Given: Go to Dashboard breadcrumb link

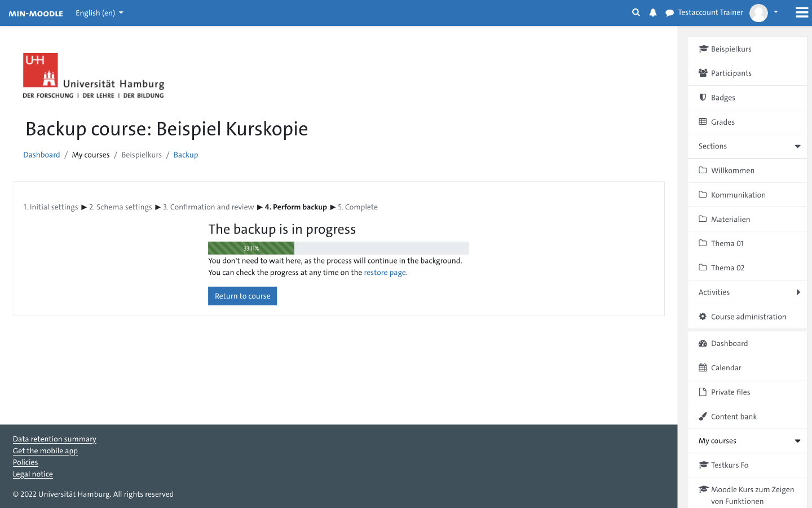Looking at the screenshot, I should (41, 155).
